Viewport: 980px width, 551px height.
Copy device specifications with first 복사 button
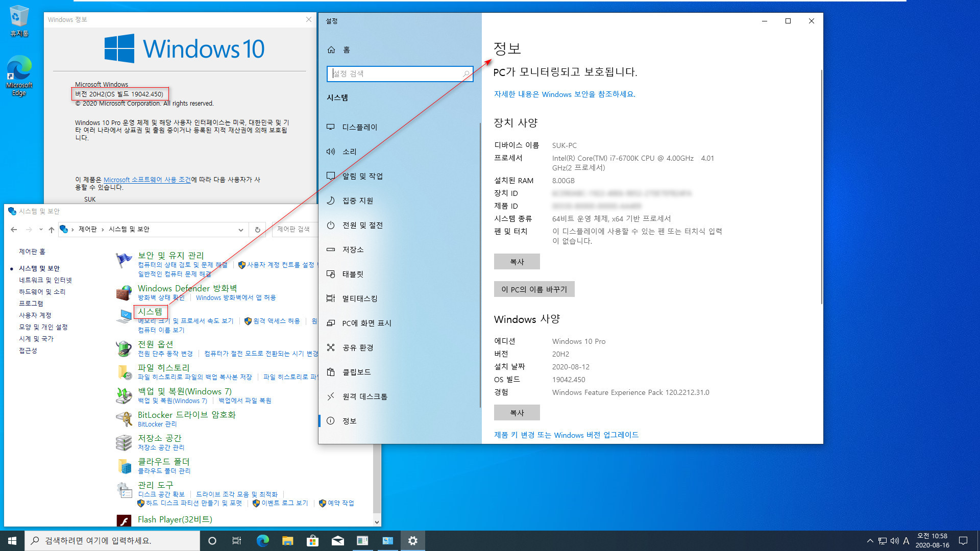point(517,262)
